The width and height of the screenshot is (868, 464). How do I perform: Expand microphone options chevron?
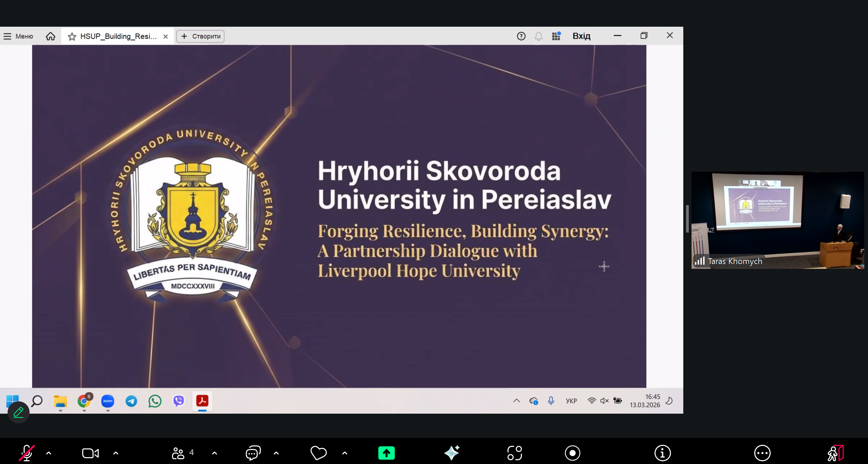[x=49, y=453]
